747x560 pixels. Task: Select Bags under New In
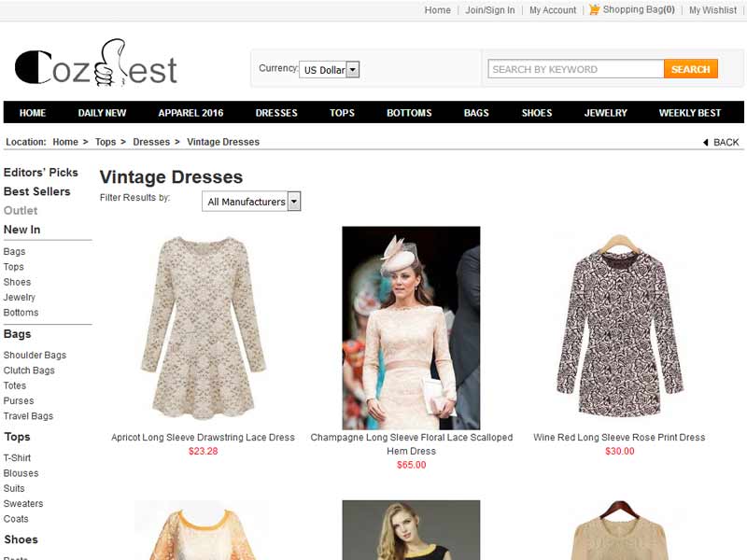14,251
